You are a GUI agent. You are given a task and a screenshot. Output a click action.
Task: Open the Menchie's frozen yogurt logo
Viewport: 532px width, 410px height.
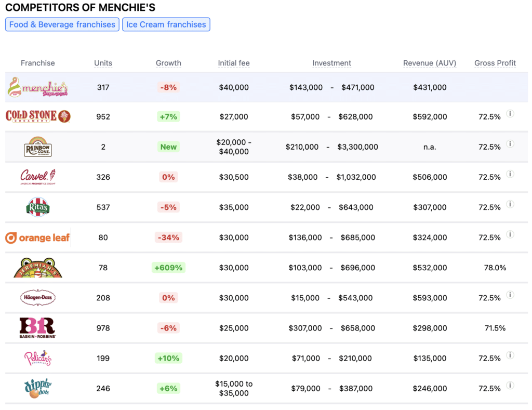[x=37, y=87]
